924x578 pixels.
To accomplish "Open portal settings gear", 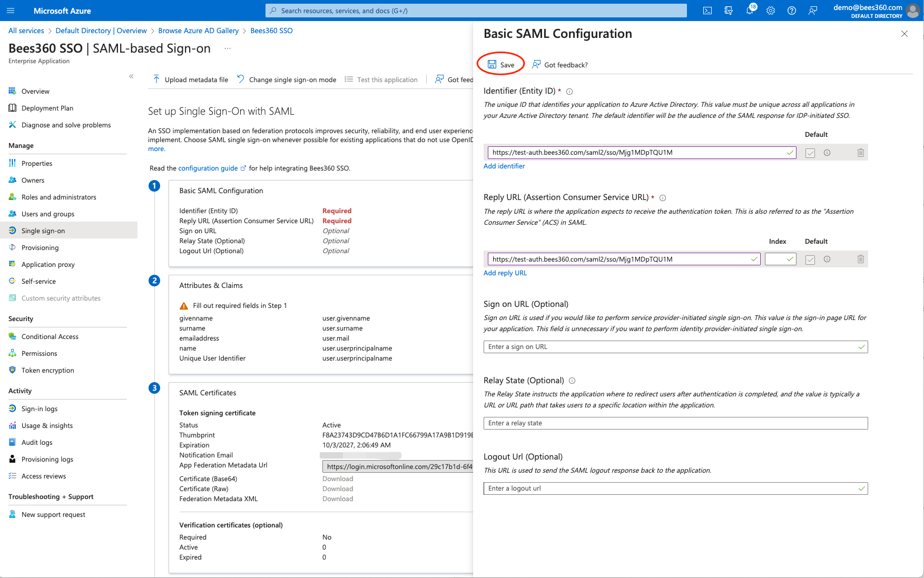I will point(771,11).
